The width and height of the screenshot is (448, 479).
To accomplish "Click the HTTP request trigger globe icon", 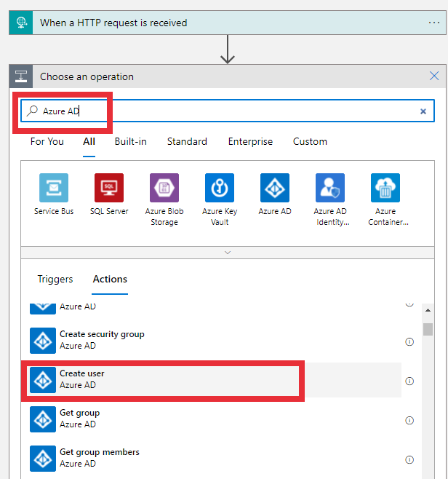I will coord(21,23).
